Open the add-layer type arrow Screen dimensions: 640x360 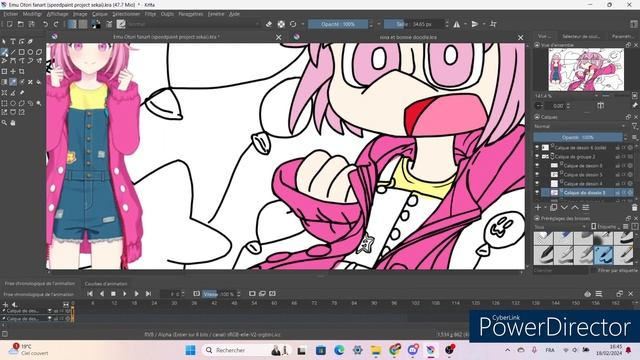pyautogui.click(x=545, y=208)
